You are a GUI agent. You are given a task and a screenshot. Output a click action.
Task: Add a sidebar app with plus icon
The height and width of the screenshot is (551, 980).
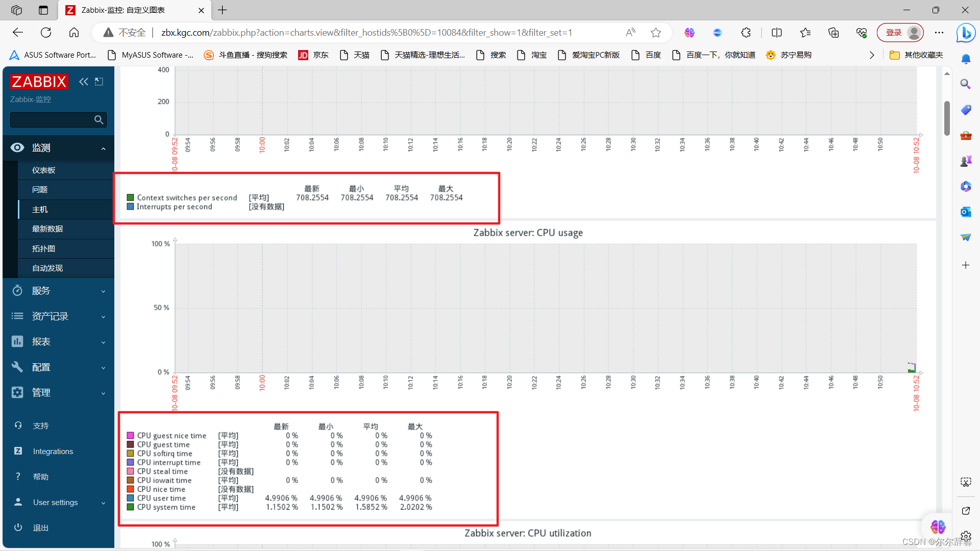(965, 265)
